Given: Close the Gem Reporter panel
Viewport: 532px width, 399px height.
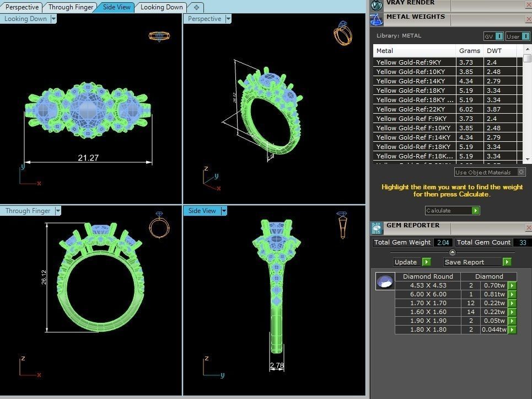Looking at the screenshot, I should (x=529, y=227).
